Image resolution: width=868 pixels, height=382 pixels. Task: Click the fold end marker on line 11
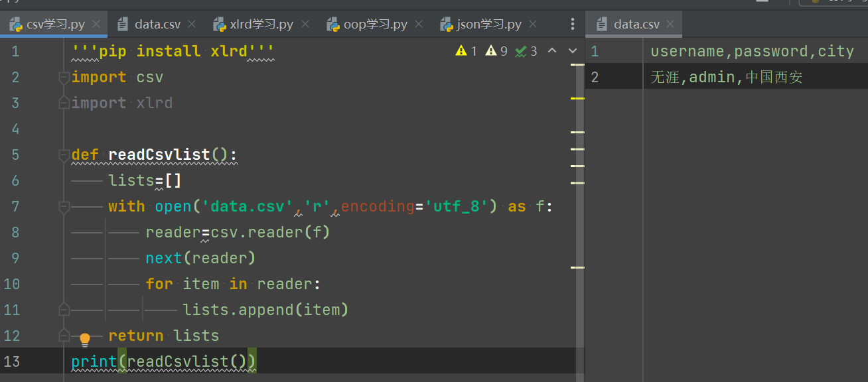[x=64, y=310]
